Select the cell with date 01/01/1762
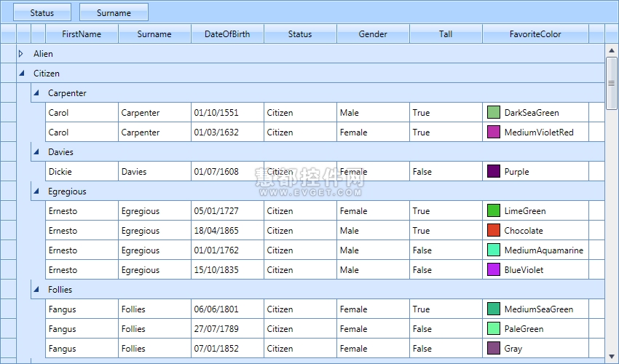 point(227,250)
